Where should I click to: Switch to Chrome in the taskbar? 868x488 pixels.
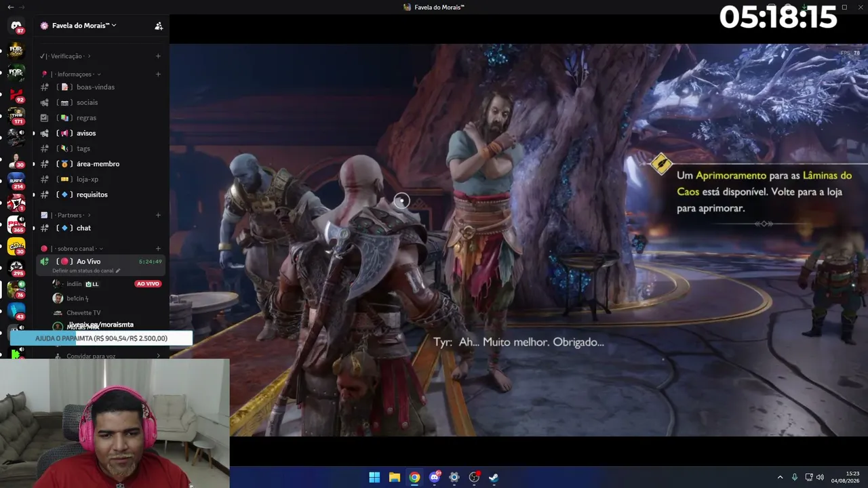coord(414,477)
